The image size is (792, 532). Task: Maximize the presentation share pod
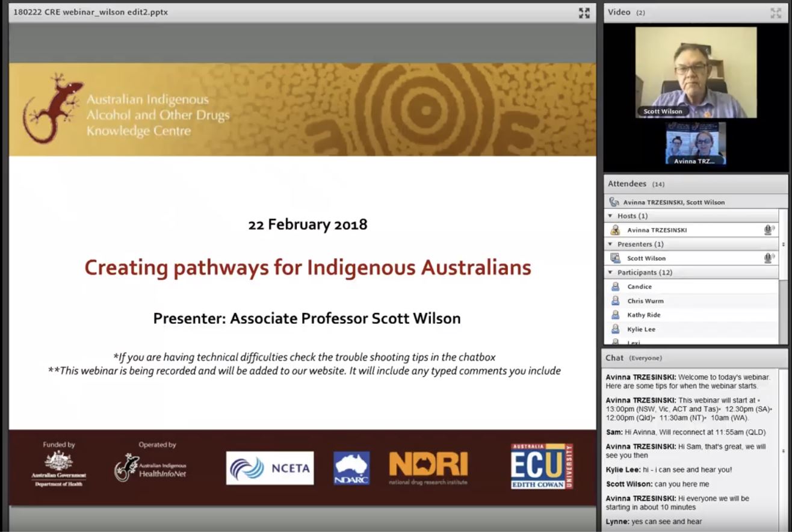(584, 13)
